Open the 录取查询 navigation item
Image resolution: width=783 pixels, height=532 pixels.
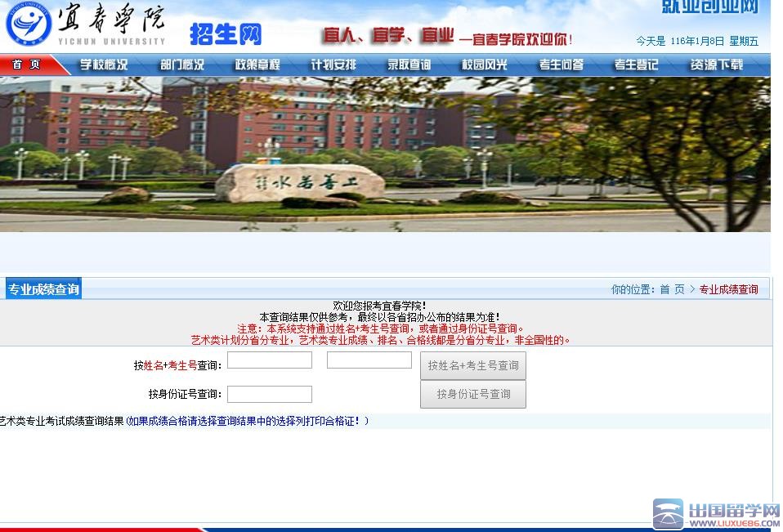[x=409, y=65]
